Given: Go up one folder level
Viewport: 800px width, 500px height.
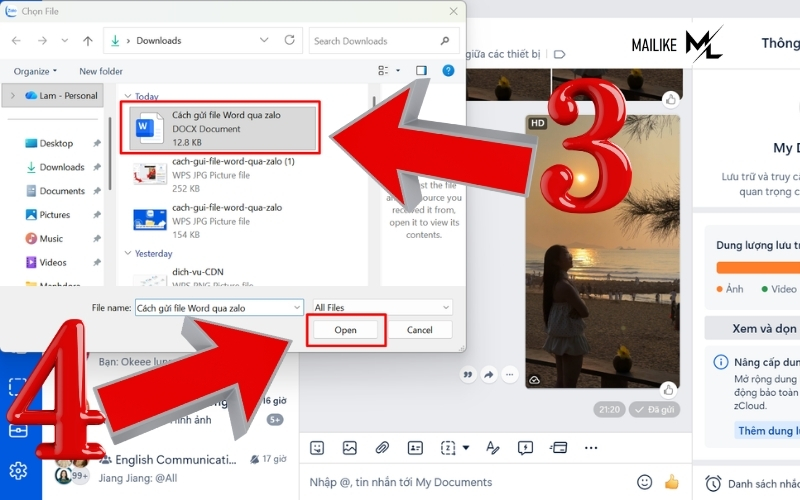Looking at the screenshot, I should coord(88,40).
